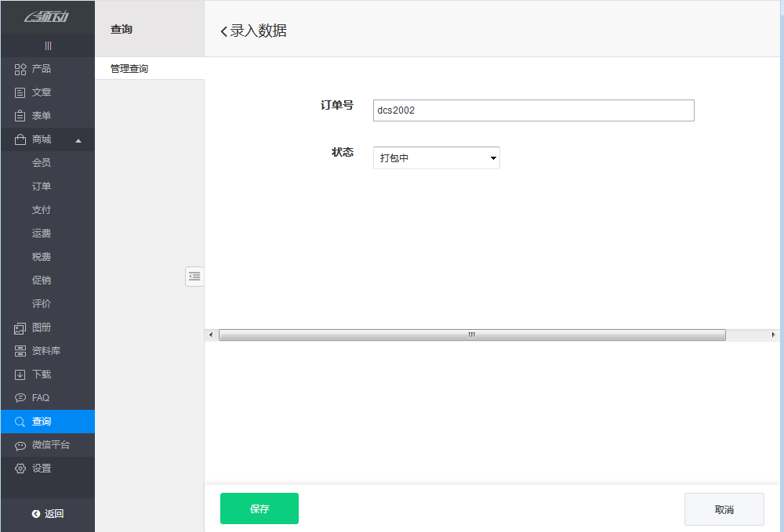Click inside the 订单号 input field

pyautogui.click(x=533, y=110)
